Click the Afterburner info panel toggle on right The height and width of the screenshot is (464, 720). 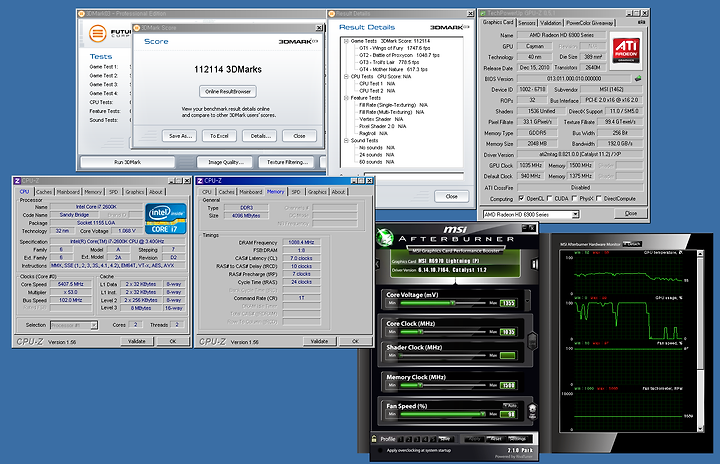(x=534, y=264)
